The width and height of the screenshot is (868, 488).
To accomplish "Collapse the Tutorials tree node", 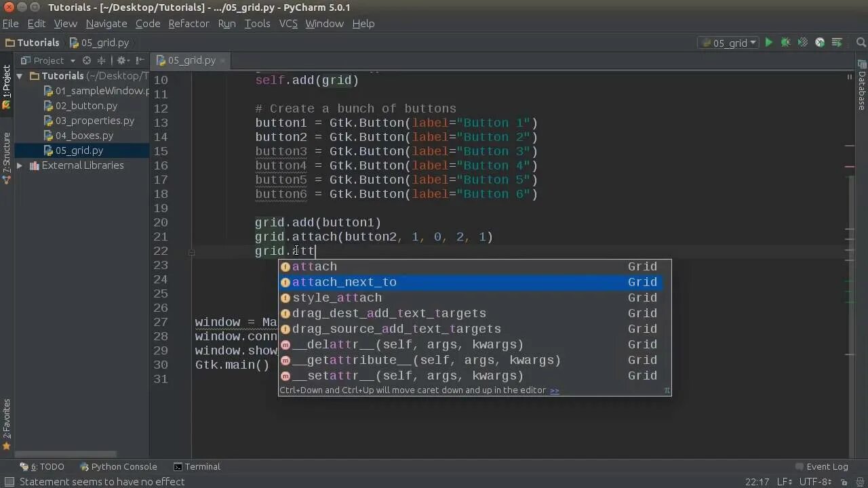I will tap(20, 76).
